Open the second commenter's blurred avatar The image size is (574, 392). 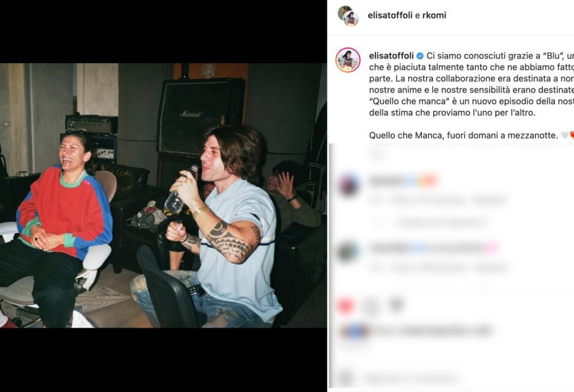[x=348, y=251]
